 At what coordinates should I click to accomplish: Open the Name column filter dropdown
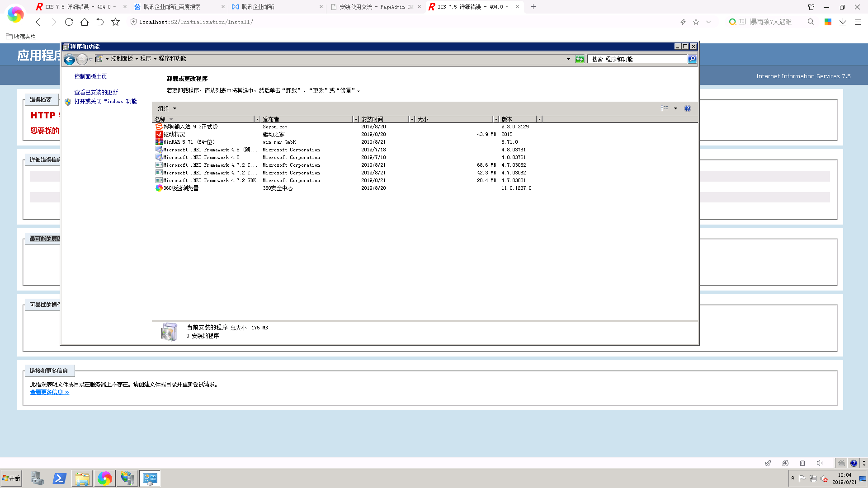pos(257,119)
